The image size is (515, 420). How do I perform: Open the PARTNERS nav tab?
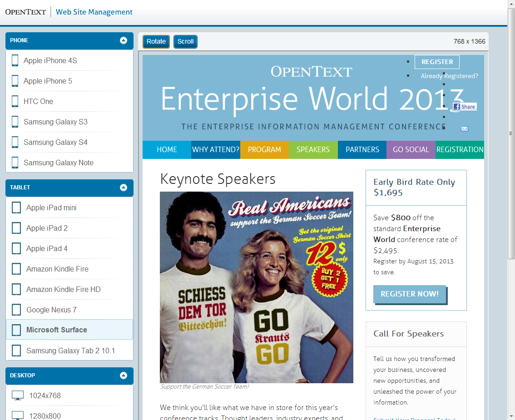coord(362,150)
